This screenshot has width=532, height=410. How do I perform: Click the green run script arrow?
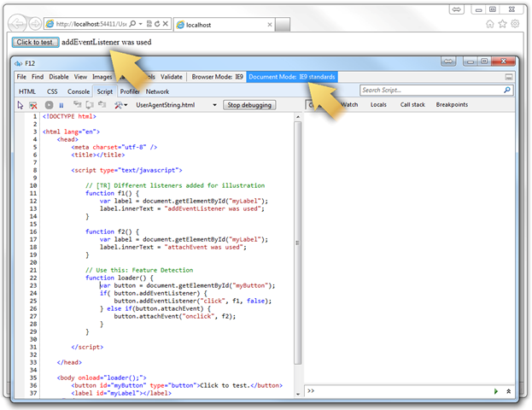pyautogui.click(x=495, y=391)
